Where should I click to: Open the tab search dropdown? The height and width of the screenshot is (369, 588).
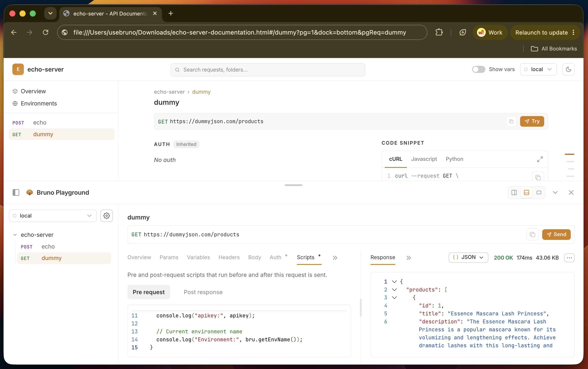coord(50,14)
